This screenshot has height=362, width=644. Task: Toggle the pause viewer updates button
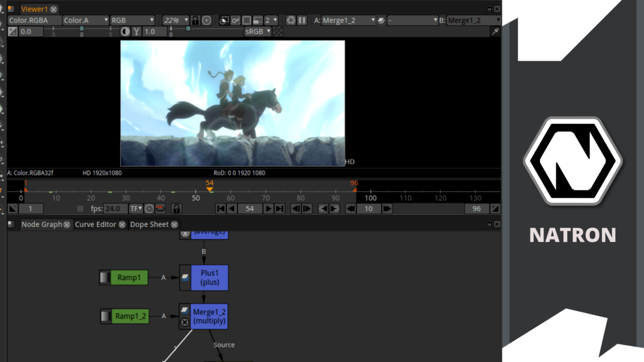[301, 20]
